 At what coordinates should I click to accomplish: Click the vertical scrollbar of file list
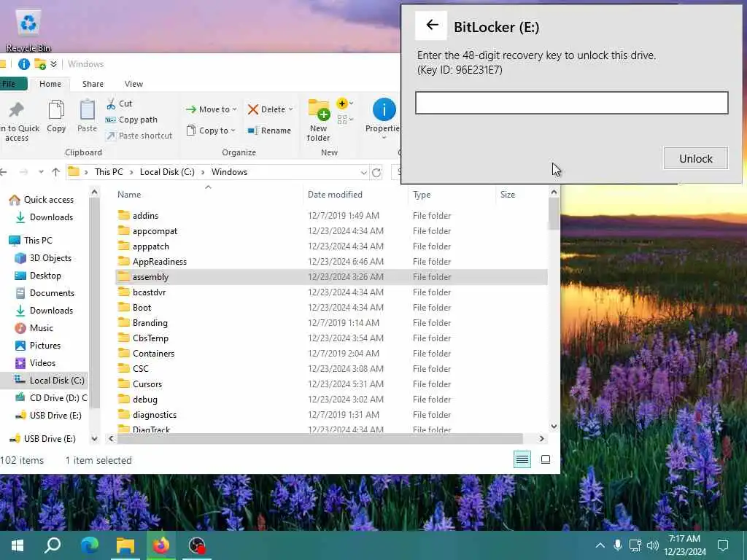point(554,214)
